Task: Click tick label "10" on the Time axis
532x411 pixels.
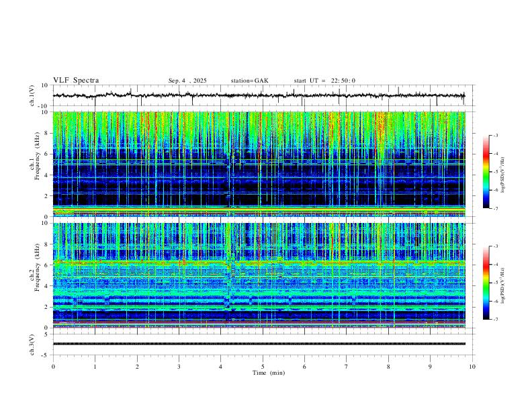Action: [472, 367]
